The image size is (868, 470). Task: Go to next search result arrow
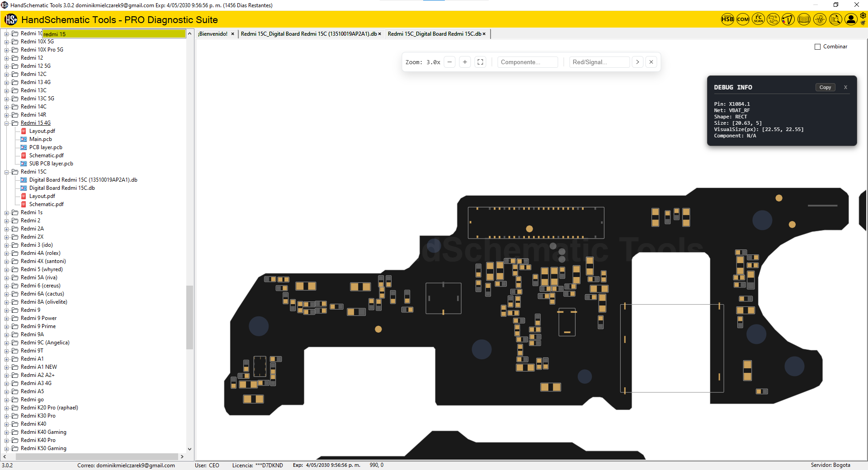click(637, 62)
